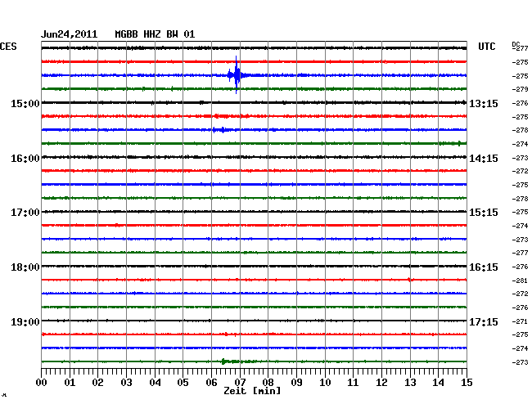Click the -281 DC offset value
Screen dimensions: 532x404
(520, 281)
